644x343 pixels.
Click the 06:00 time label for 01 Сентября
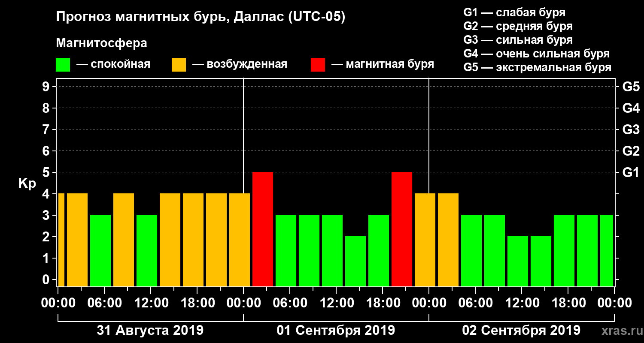coord(289,303)
